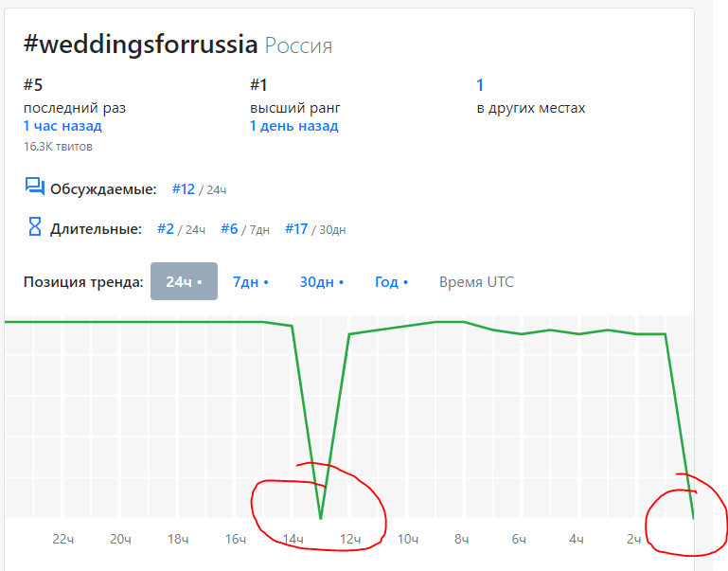Click the 8ч axis label
Screen dimensions: 728x571
pyautogui.click(x=461, y=539)
